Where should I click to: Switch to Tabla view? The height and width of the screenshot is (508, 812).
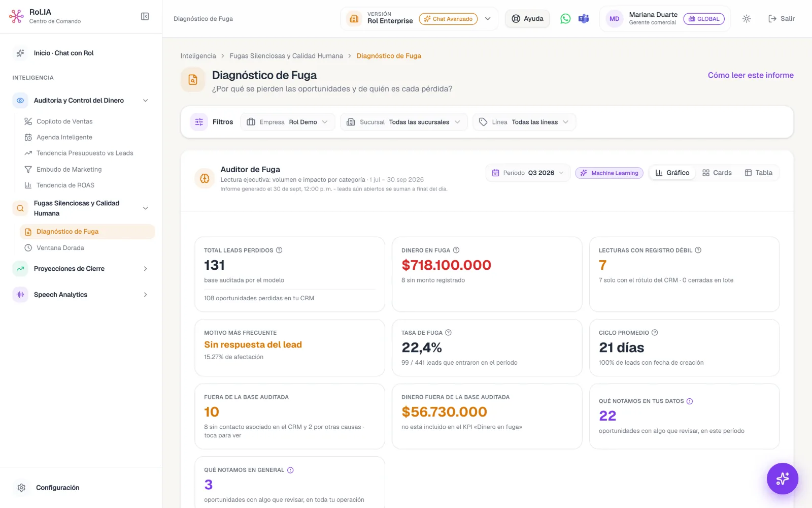point(758,173)
